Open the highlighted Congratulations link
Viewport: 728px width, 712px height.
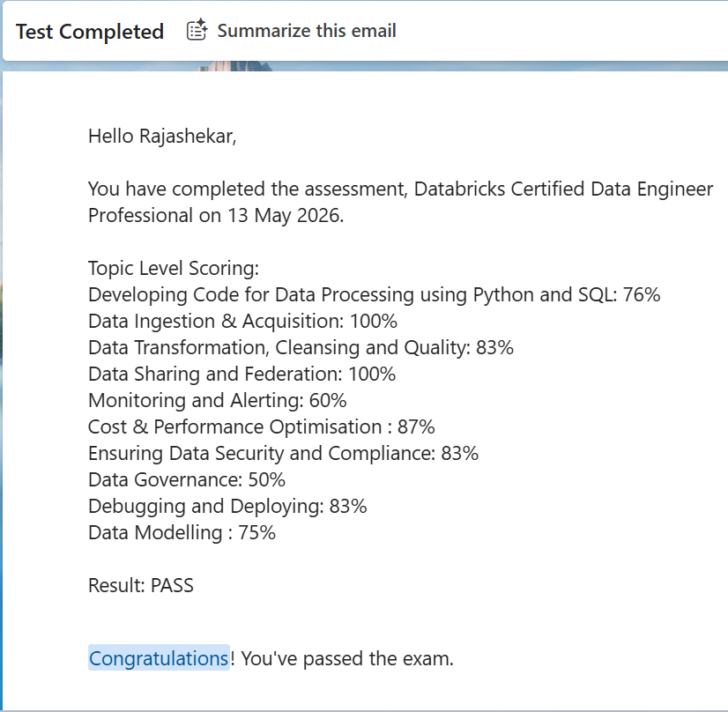(x=159, y=658)
